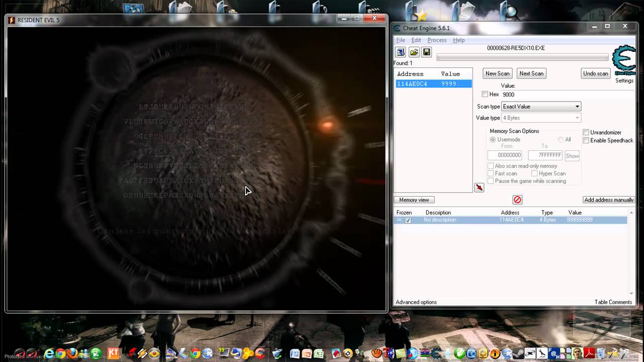Click the floppy disk save table icon
The height and width of the screenshot is (362, 644).
click(427, 52)
